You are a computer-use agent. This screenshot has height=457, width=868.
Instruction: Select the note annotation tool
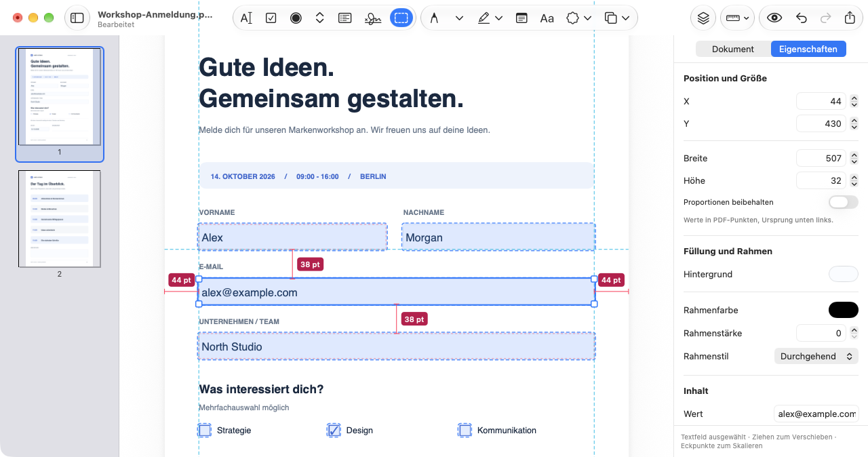tap(521, 18)
